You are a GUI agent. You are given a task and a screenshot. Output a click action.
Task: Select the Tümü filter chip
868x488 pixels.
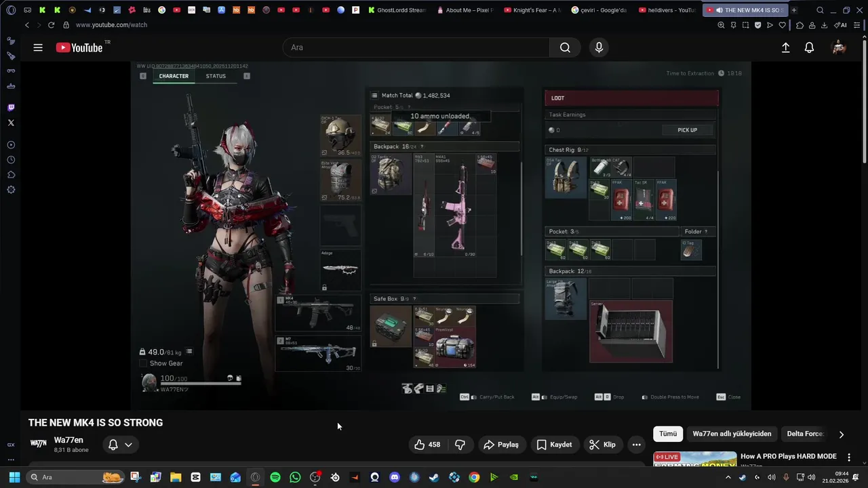(x=668, y=434)
